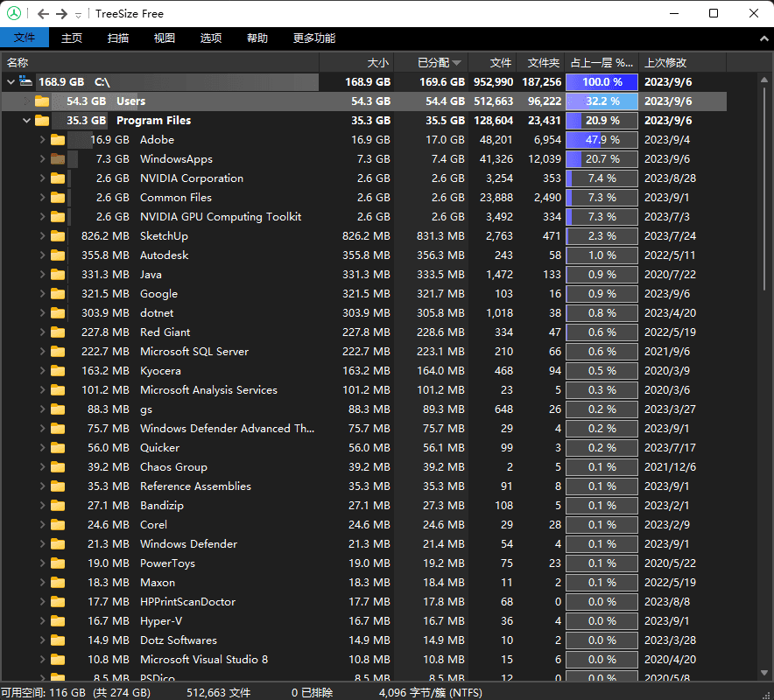
Task: Collapse the Program Files folder
Action: point(26,121)
